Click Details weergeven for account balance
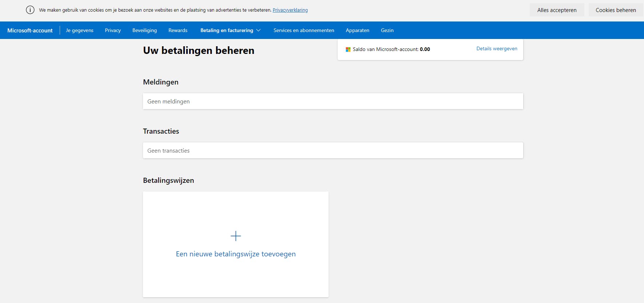644x303 pixels. pos(497,48)
